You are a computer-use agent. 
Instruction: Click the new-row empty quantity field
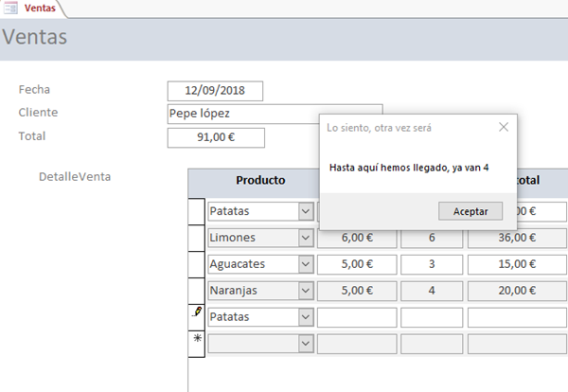click(432, 344)
